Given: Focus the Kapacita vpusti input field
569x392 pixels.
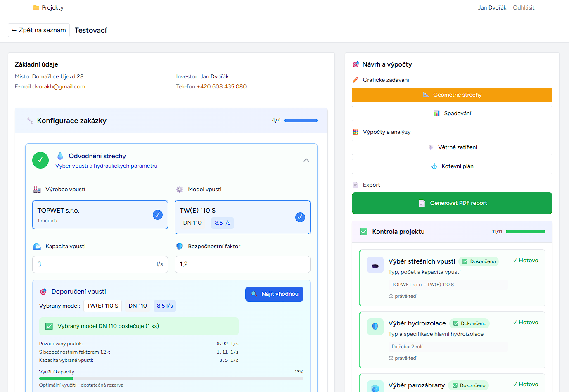Looking at the screenshot, I should [100, 264].
